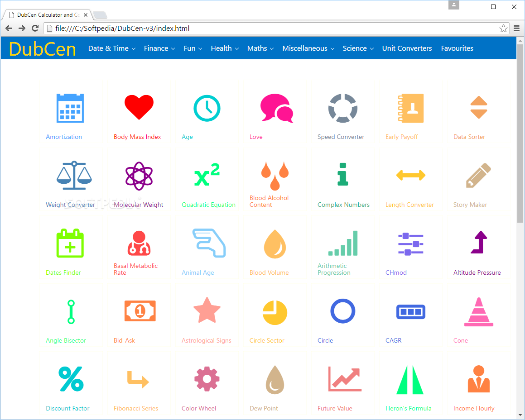The height and width of the screenshot is (420, 525).
Task: Open the Income Hourly businessman icon
Action: tap(479, 379)
